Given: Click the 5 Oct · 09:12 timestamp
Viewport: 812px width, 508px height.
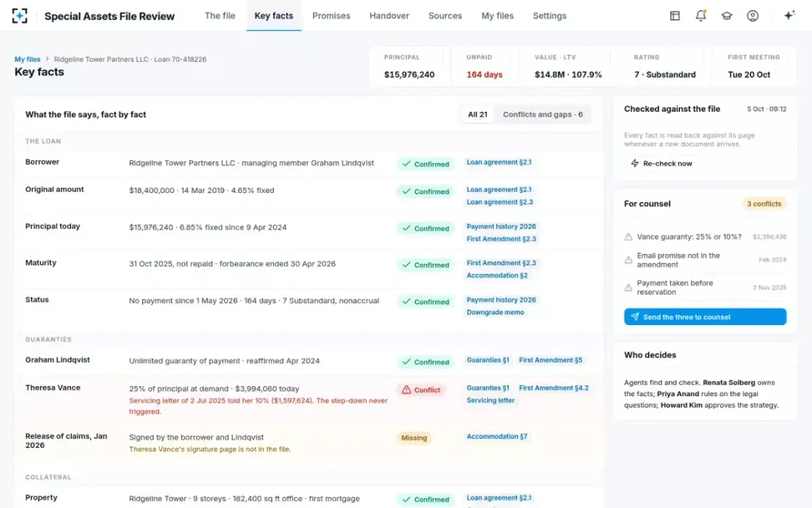Looking at the screenshot, I should coord(767,109).
